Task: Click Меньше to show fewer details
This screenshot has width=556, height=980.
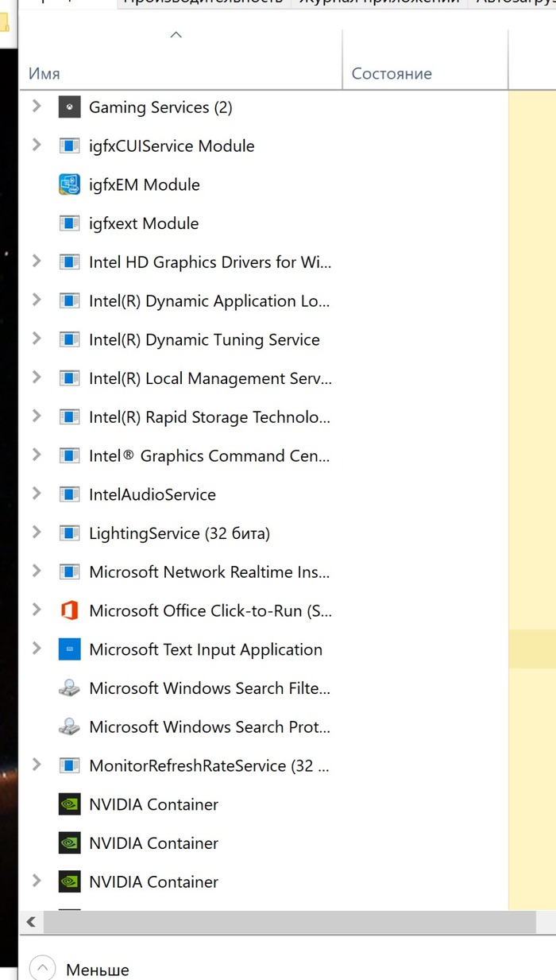Action: [97, 970]
